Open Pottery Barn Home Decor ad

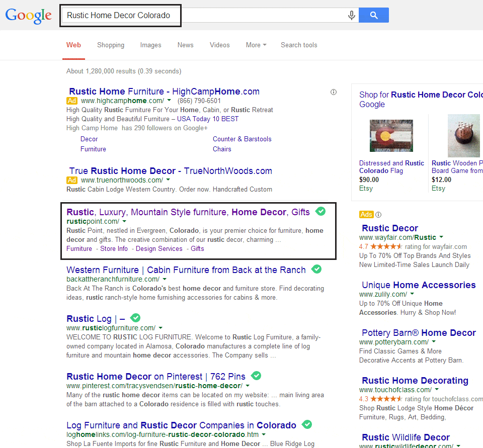(x=419, y=333)
